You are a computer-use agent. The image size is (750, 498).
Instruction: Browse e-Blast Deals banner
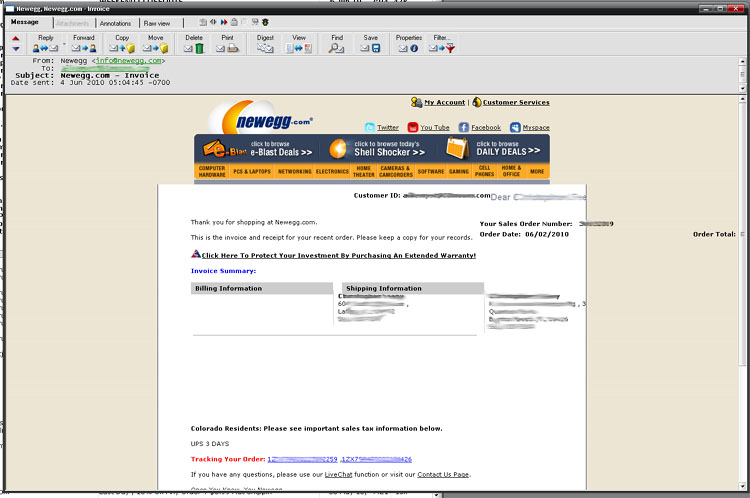point(258,148)
